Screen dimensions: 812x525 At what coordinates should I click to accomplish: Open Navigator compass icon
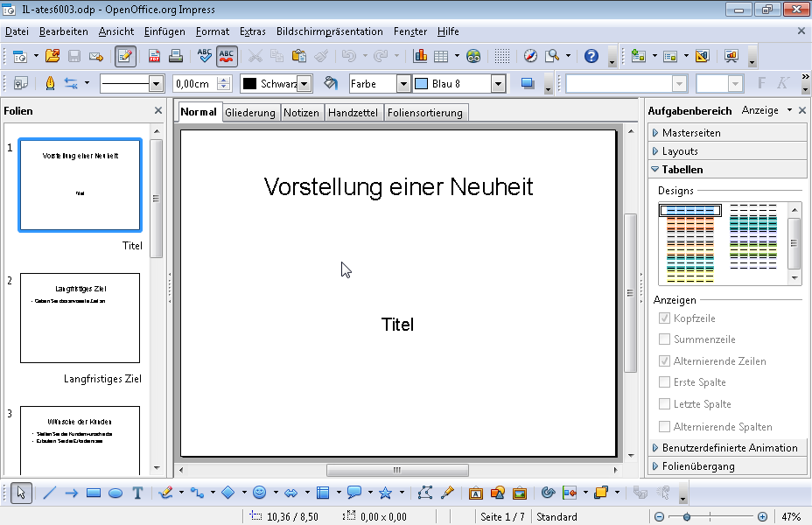(x=530, y=56)
